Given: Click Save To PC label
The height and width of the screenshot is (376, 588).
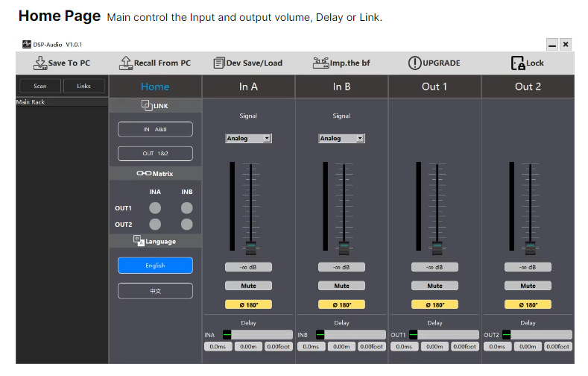Looking at the screenshot, I should pos(69,63).
